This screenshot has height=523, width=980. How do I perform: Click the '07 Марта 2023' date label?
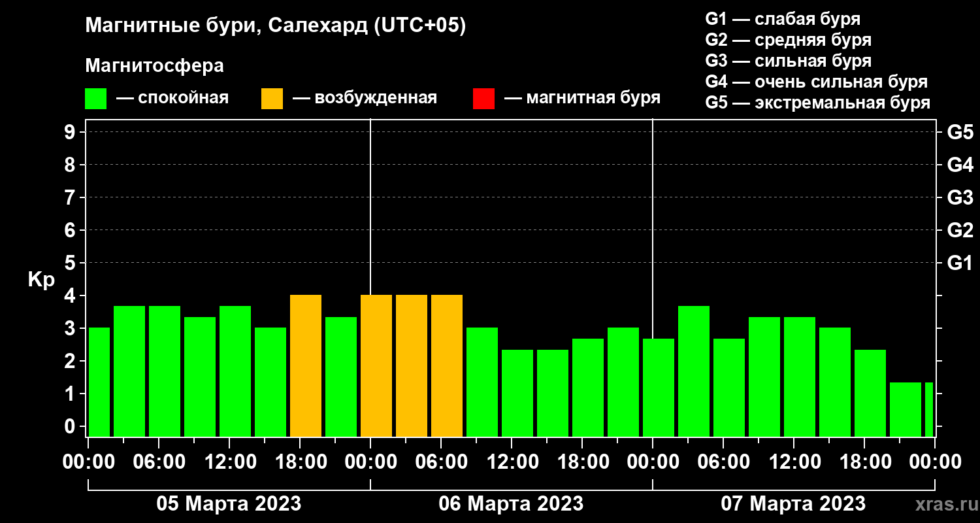(793, 504)
